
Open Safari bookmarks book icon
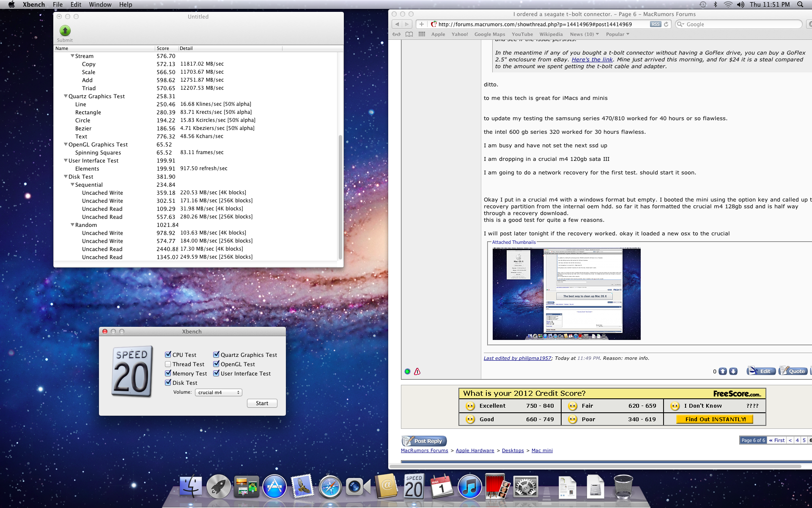click(409, 34)
